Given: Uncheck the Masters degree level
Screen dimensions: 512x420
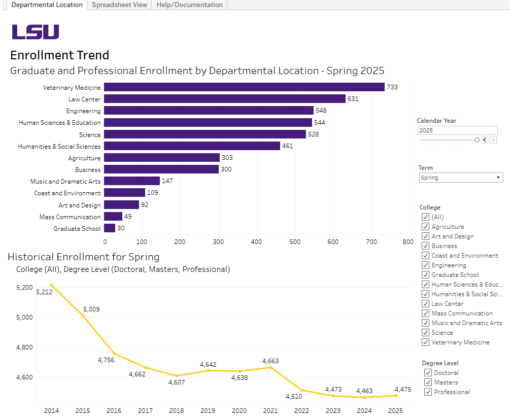Looking at the screenshot, I should (428, 382).
